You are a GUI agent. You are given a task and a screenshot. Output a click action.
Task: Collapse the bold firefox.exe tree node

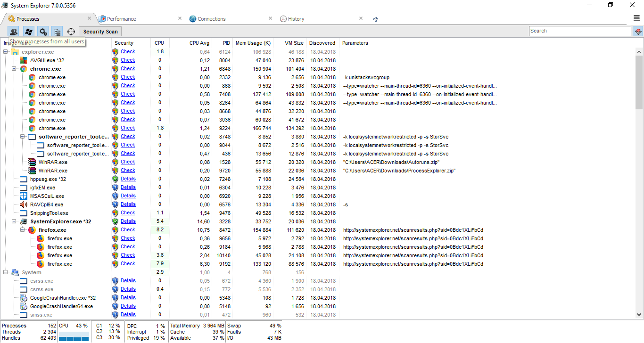point(23,230)
